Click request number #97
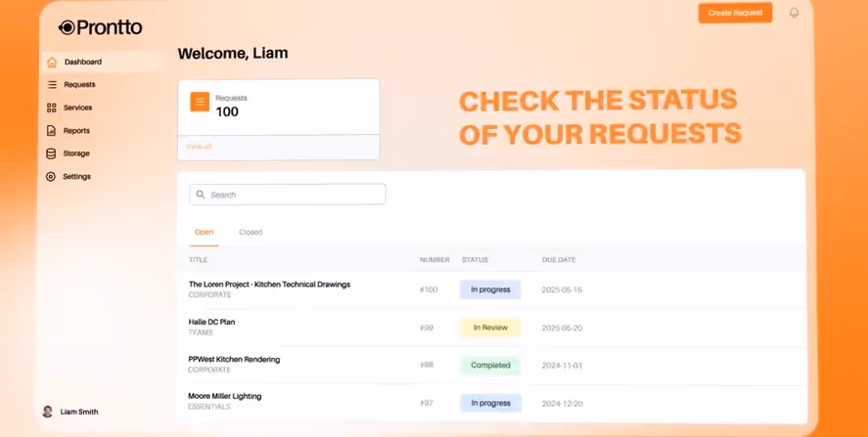Viewport: 868px width, 437px height. point(427,403)
